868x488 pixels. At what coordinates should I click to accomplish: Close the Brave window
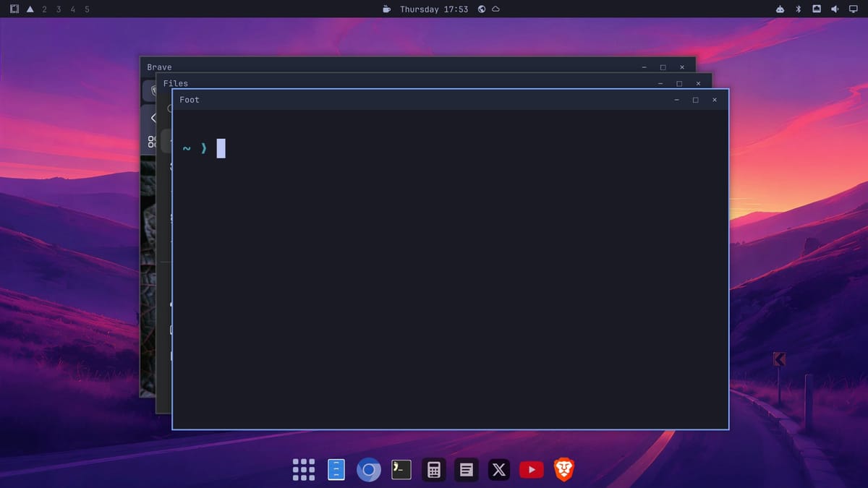point(682,67)
